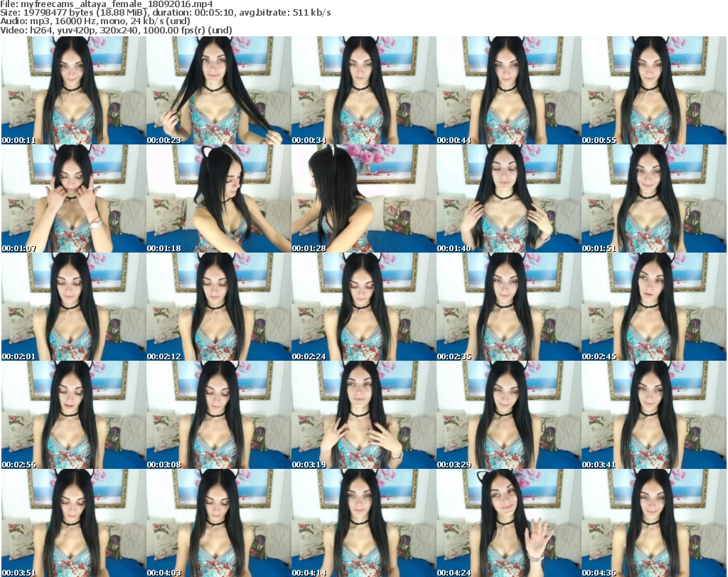728x577 pixels.
Task: Click the thumbnail stamped 00:04:03
Action: pyautogui.click(x=219, y=523)
